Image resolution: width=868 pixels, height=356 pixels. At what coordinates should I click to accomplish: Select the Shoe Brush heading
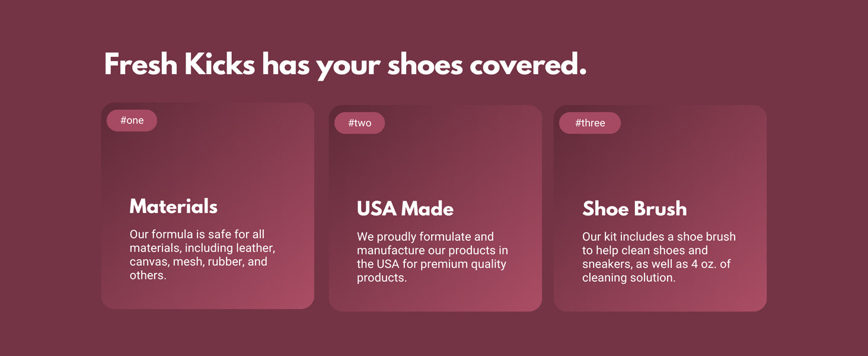pyautogui.click(x=634, y=209)
